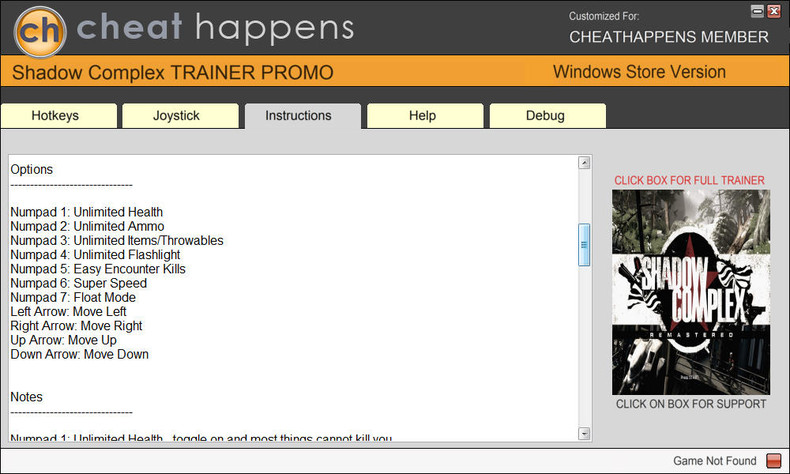Open the Help tab
Screen dimensions: 790x474
coord(425,116)
